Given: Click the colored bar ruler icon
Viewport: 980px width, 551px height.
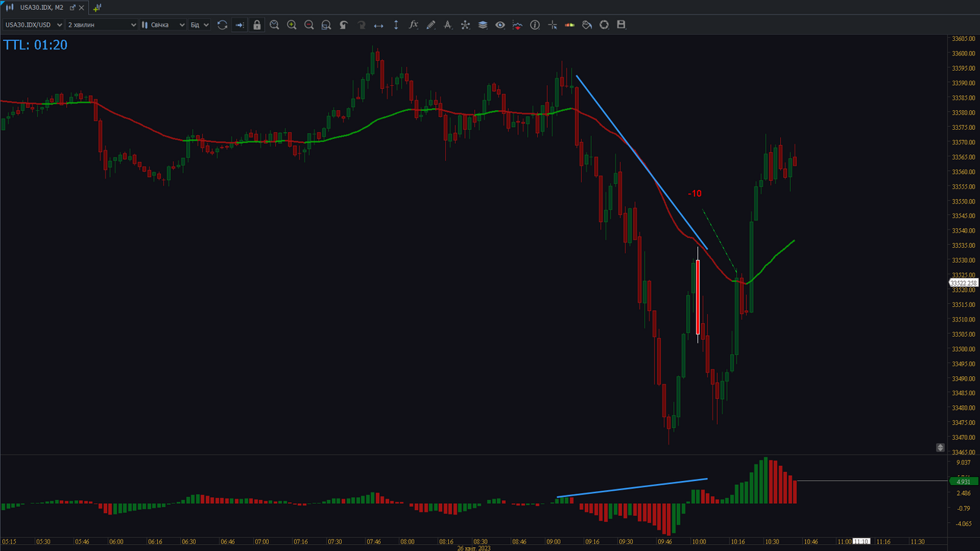Looking at the screenshot, I should point(569,25).
